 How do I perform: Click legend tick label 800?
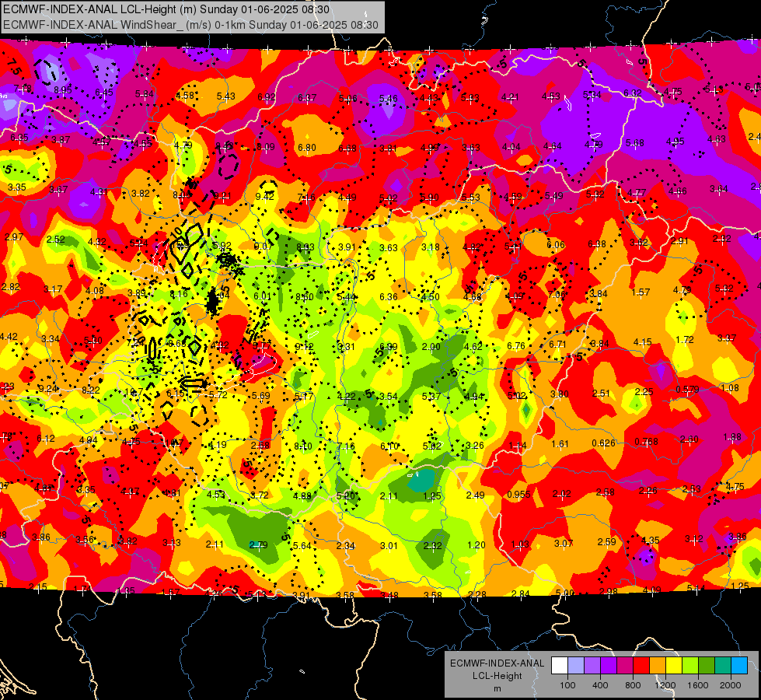pyautogui.click(x=633, y=685)
